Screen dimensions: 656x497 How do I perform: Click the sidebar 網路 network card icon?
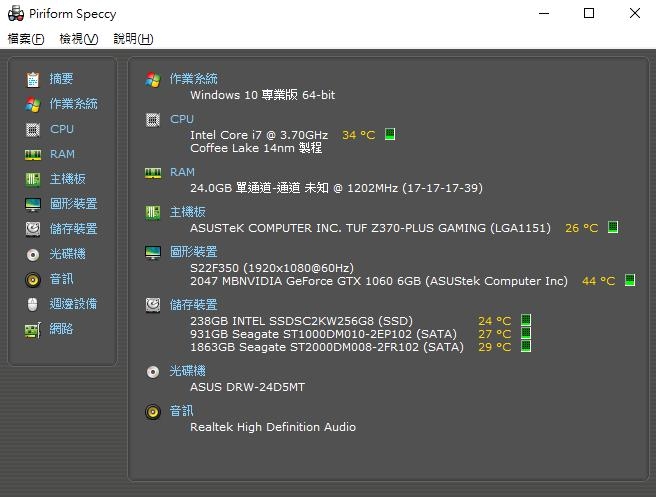(33, 330)
